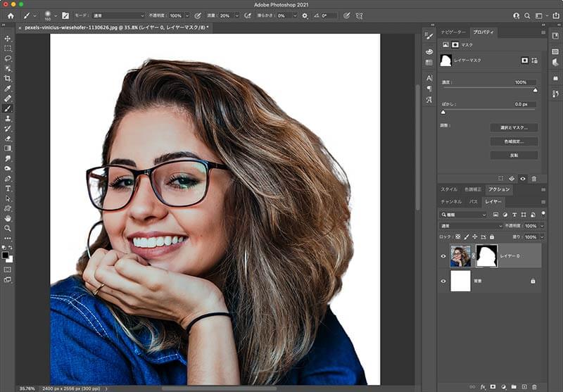Select the Move tool
Screen dimensions: 563x392
point(8,39)
